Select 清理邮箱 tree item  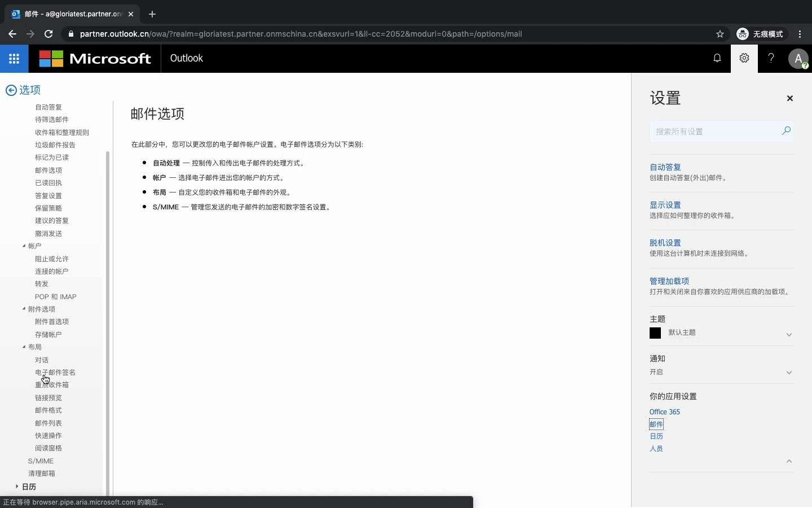coord(42,474)
